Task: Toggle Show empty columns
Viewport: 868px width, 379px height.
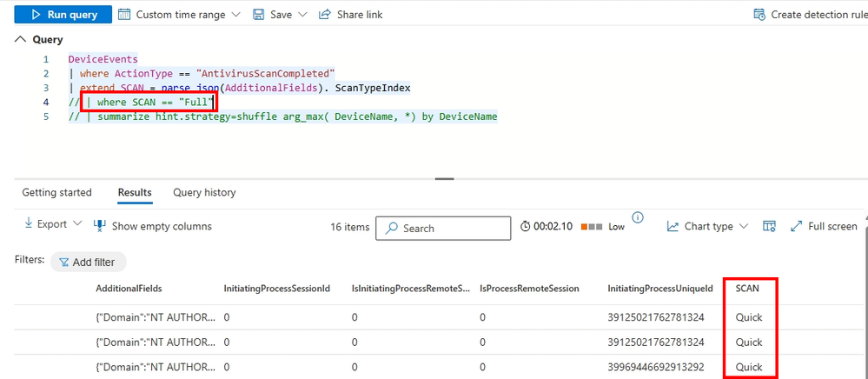Action: tap(152, 226)
